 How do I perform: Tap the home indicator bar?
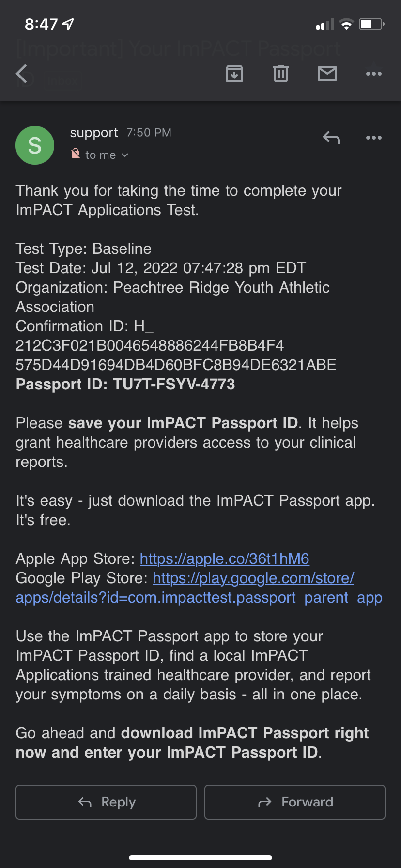click(200, 858)
